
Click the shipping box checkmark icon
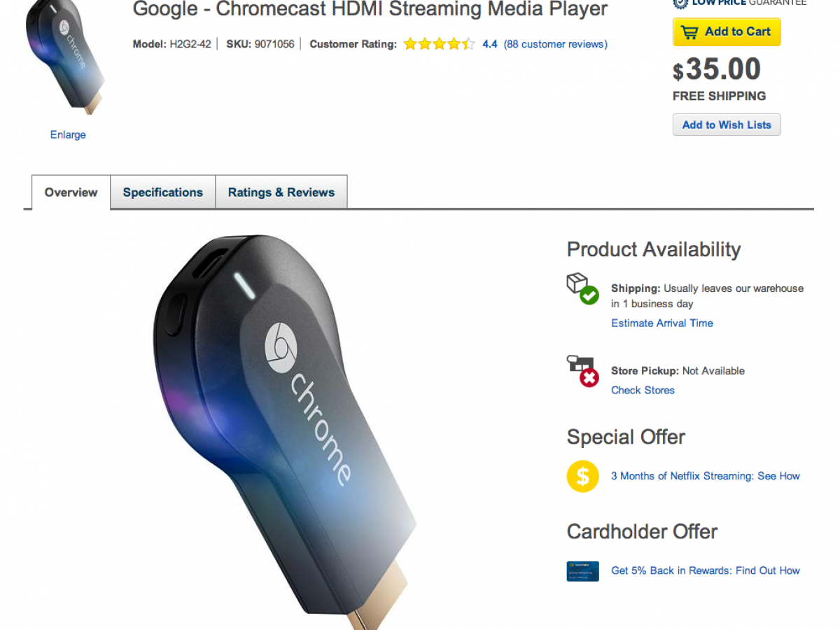[x=582, y=289]
